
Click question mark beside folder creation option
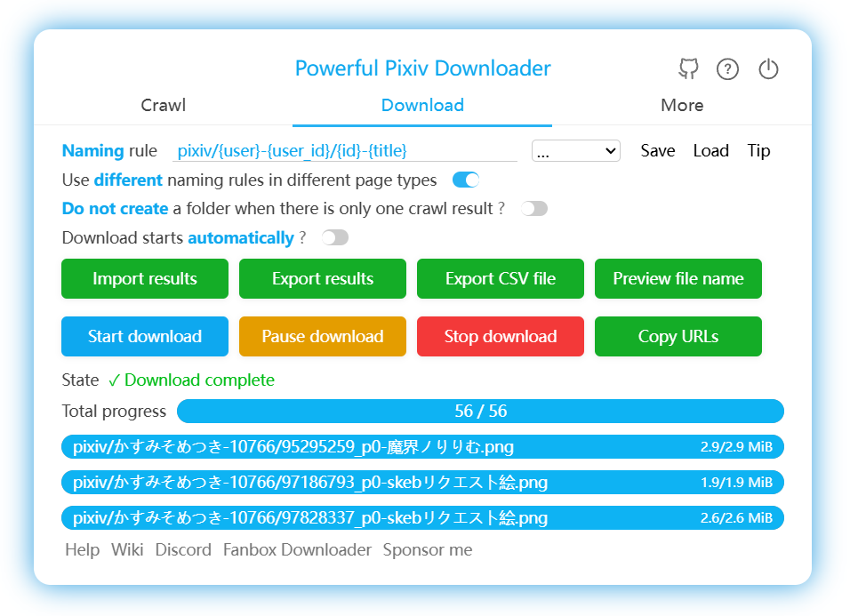pyautogui.click(x=501, y=208)
